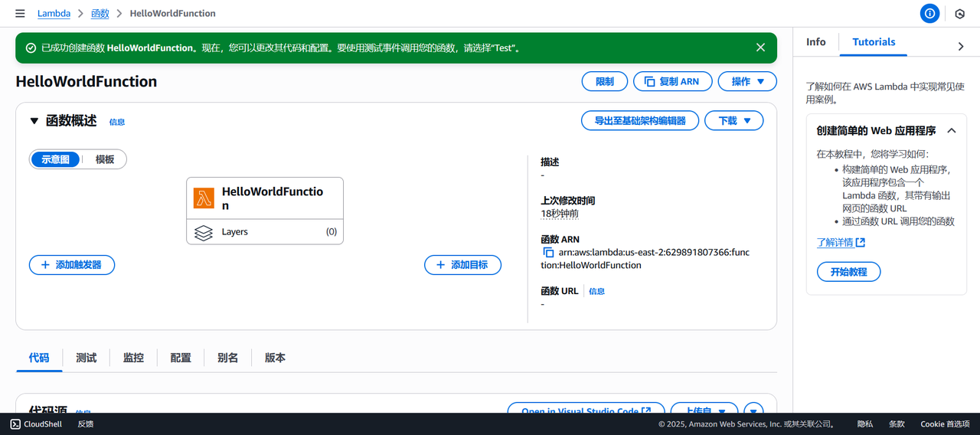
Task: Click the blue info circle icon
Action: pyautogui.click(x=929, y=14)
